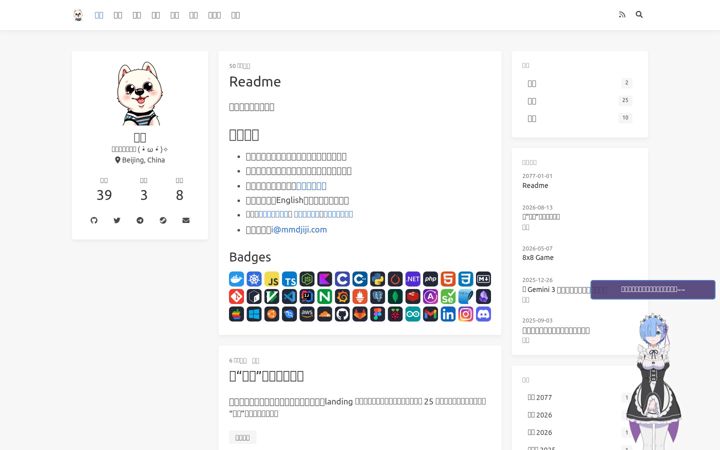Click the php badge icon
The image size is (720, 450).
coord(430,279)
